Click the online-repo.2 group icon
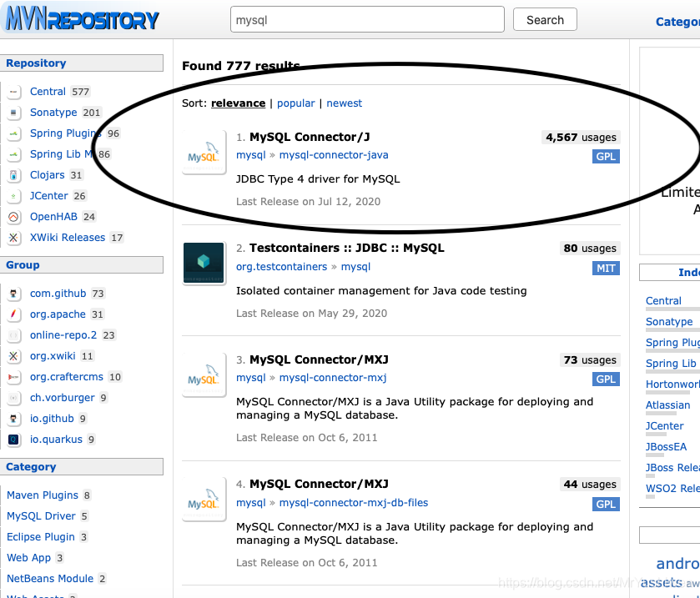This screenshot has width=700, height=598. 14,335
